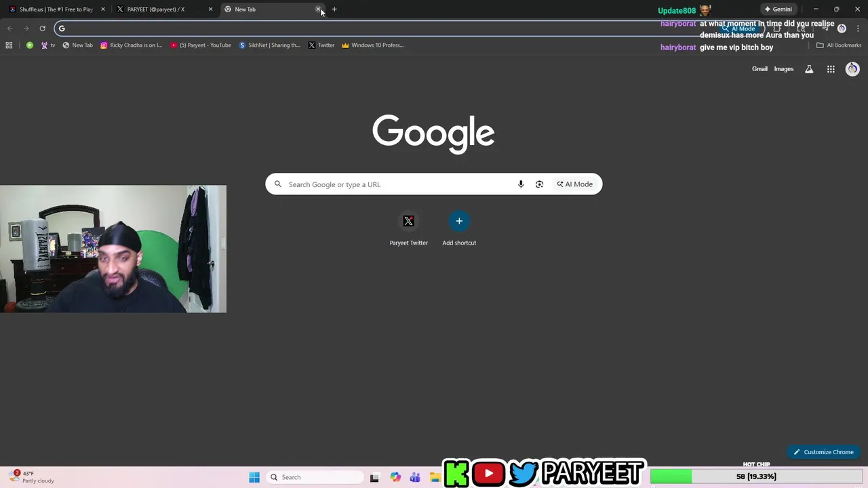
Task: Open the Ricky Chadha Instagram bookmark
Action: (x=132, y=45)
